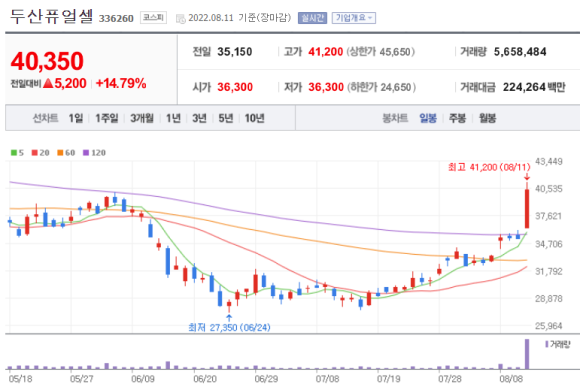580x390 pixels.
Task: Click the 08/08 date axis label
Action: pyautogui.click(x=511, y=379)
